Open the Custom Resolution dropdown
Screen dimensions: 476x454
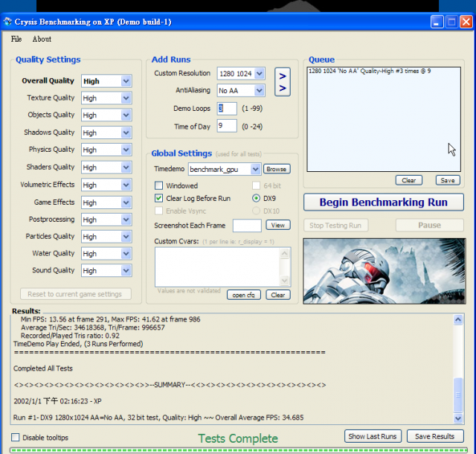[x=260, y=74]
